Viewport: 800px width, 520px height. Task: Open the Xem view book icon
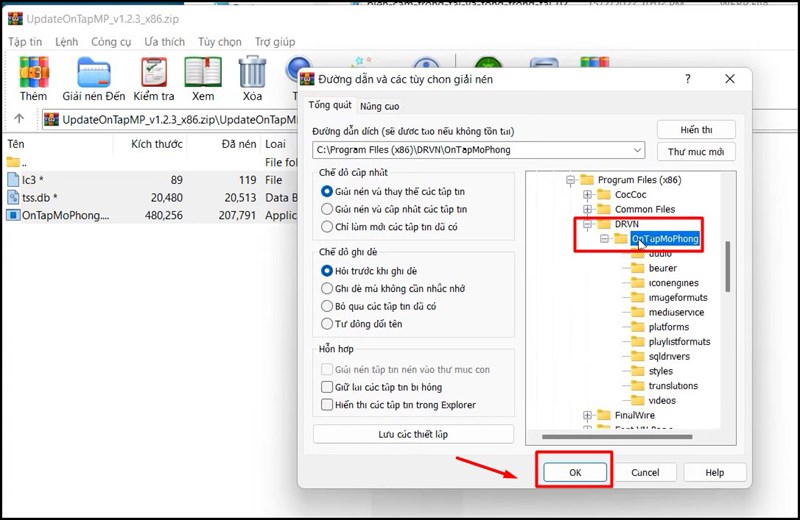click(x=203, y=71)
